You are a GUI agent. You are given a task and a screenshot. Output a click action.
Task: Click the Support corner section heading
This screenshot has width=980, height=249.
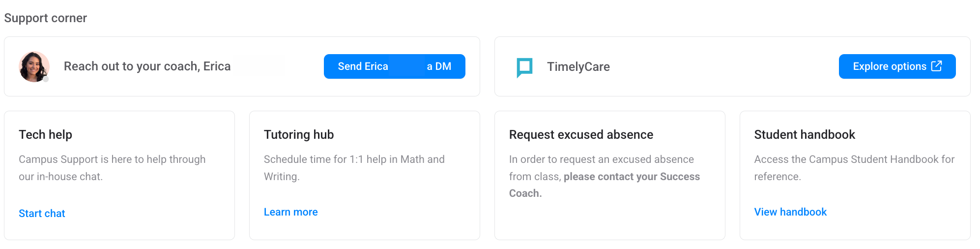coord(45,18)
